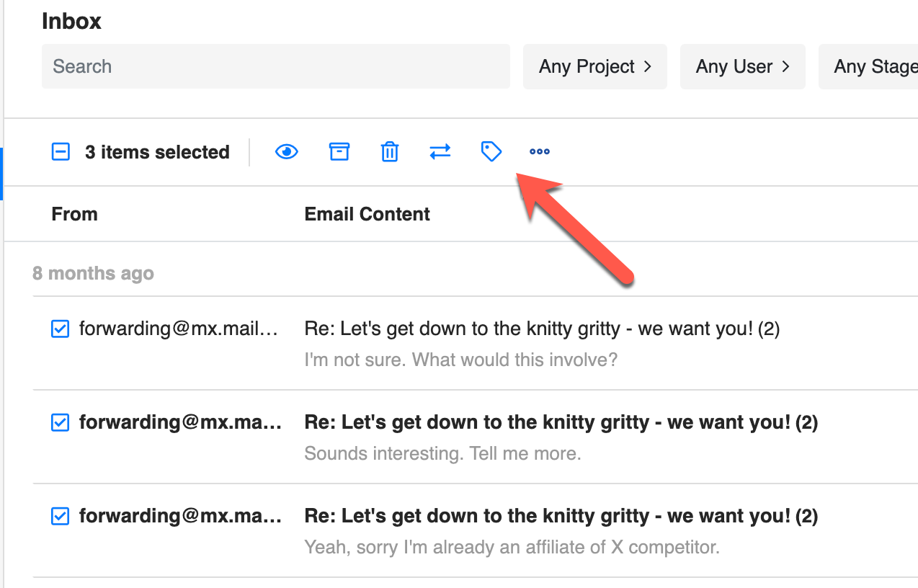Screen dimensions: 918x588
Task: Click the From column header
Action: coord(75,214)
